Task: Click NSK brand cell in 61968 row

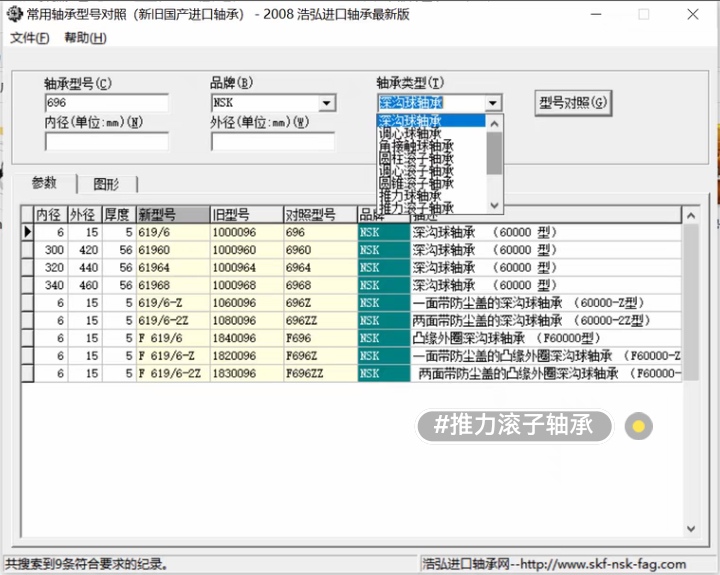Action: click(x=384, y=285)
